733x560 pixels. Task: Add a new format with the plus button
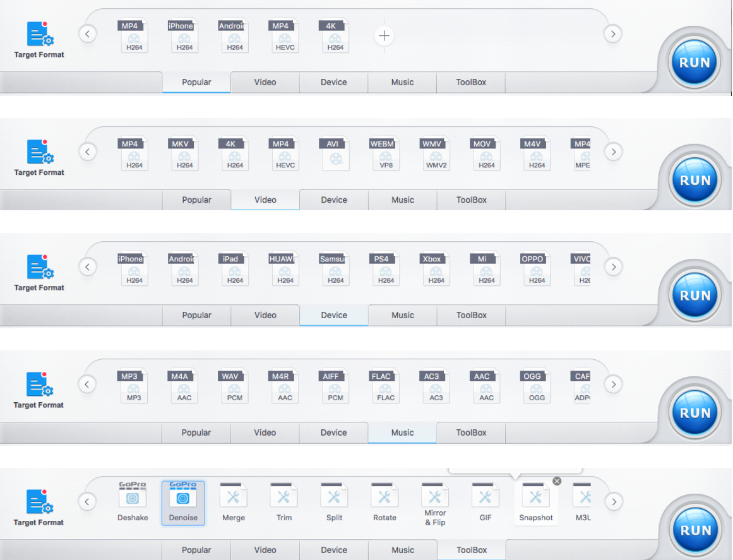coord(384,35)
